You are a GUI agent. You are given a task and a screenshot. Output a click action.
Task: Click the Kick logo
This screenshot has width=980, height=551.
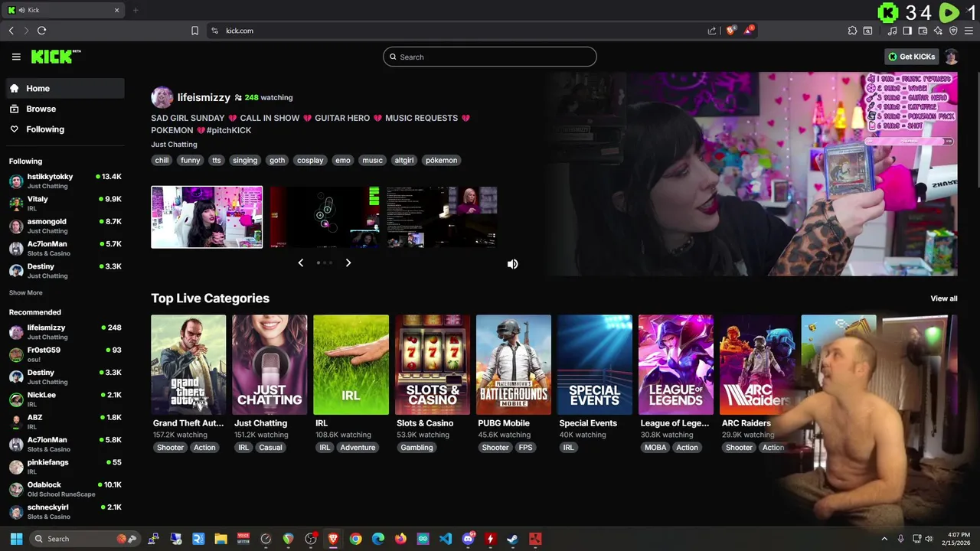[56, 57]
